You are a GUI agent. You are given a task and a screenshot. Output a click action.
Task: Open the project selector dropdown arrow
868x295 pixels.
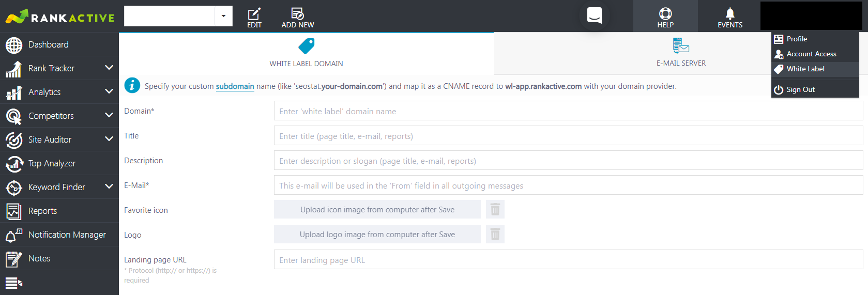click(223, 16)
